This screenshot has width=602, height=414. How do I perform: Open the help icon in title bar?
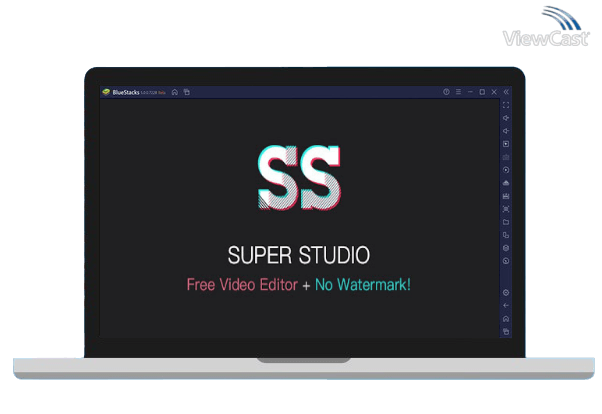tap(446, 92)
